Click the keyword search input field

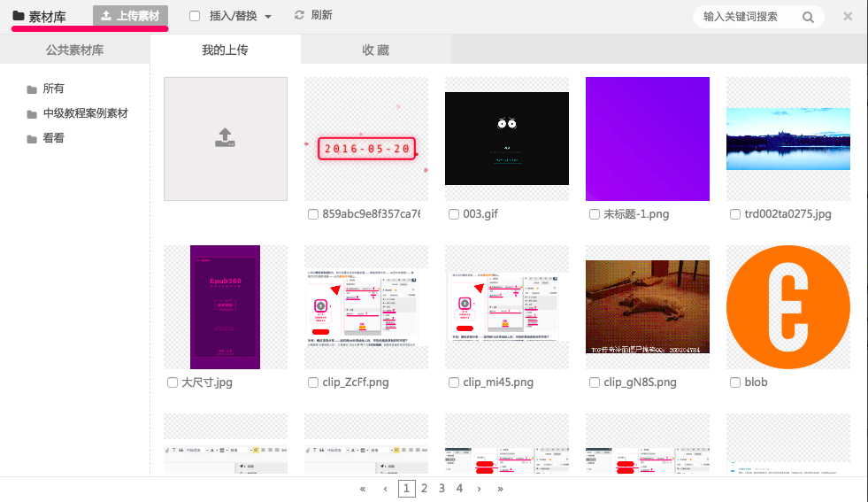[748, 17]
